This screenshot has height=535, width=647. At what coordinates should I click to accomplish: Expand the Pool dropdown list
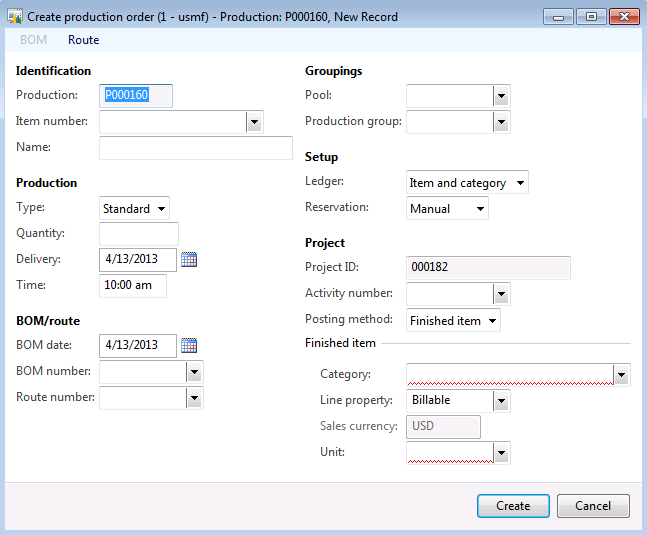(501, 96)
